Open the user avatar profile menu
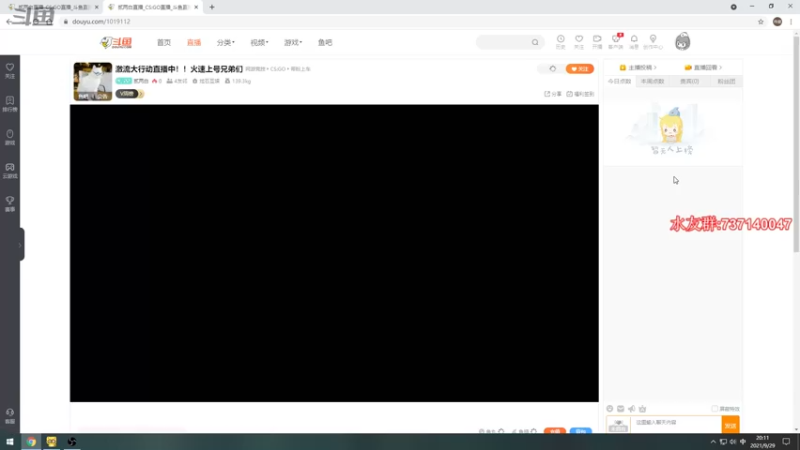The height and width of the screenshot is (450, 800). (x=682, y=41)
